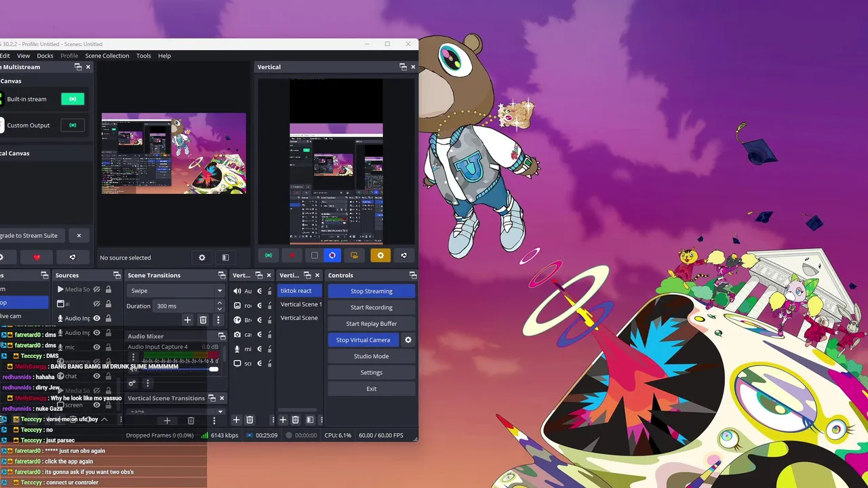This screenshot has width=868, height=488.
Task: Float the Controls dock
Action: [x=413, y=275]
